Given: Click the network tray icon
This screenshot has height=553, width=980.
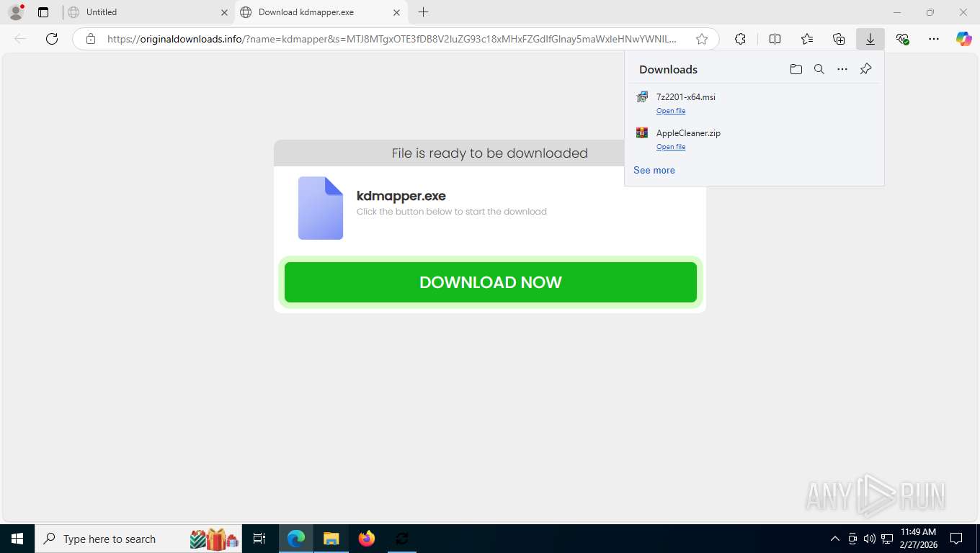Looking at the screenshot, I should [x=887, y=539].
